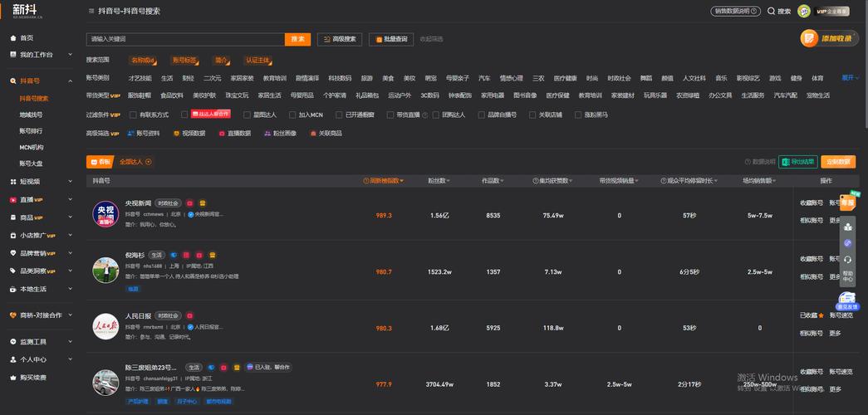Click the VIP 企业尊享 badge
Image resolution: width=868 pixels, height=415 pixels.
tap(831, 11)
